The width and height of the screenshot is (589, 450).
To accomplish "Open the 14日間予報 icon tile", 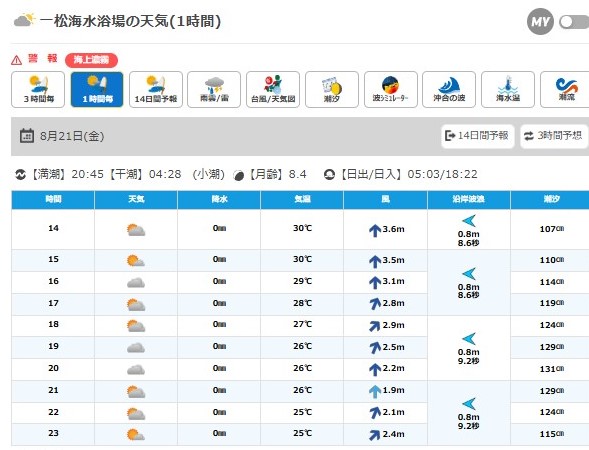I will pos(156,89).
